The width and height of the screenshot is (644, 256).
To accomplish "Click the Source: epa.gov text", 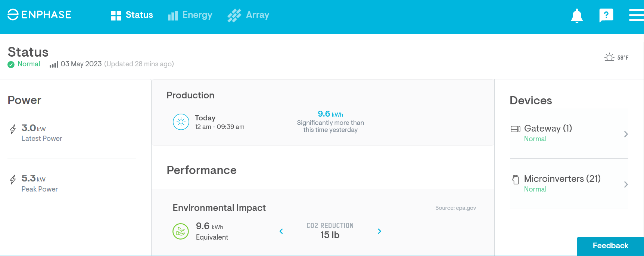I will pyautogui.click(x=455, y=208).
